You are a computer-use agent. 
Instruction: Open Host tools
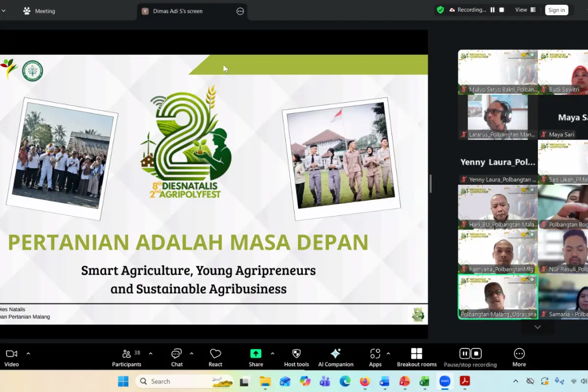click(296, 357)
